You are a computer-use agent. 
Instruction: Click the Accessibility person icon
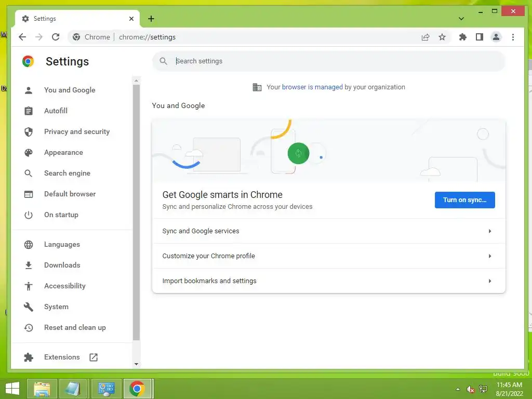point(29,286)
